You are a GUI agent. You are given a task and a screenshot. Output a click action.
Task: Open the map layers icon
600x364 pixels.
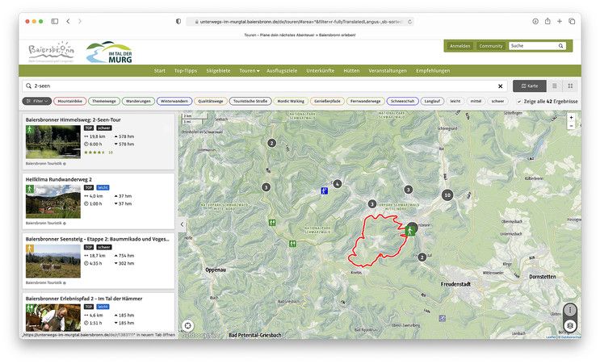(x=570, y=325)
